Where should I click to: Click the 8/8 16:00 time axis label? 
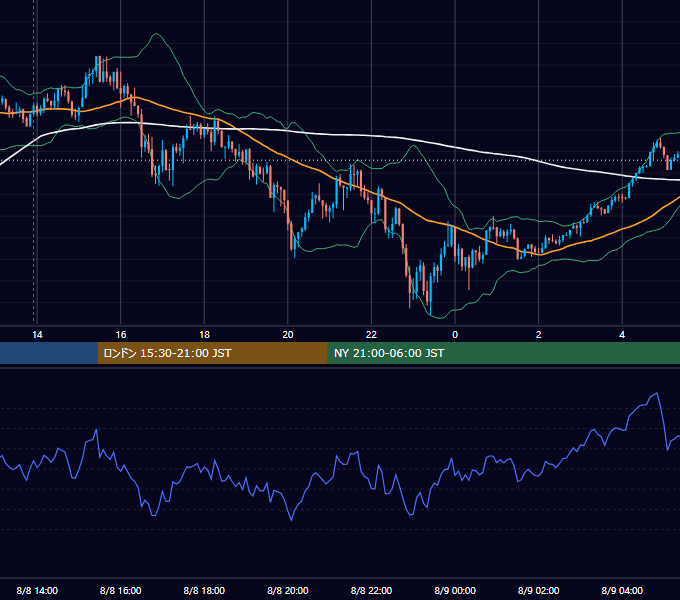click(121, 590)
